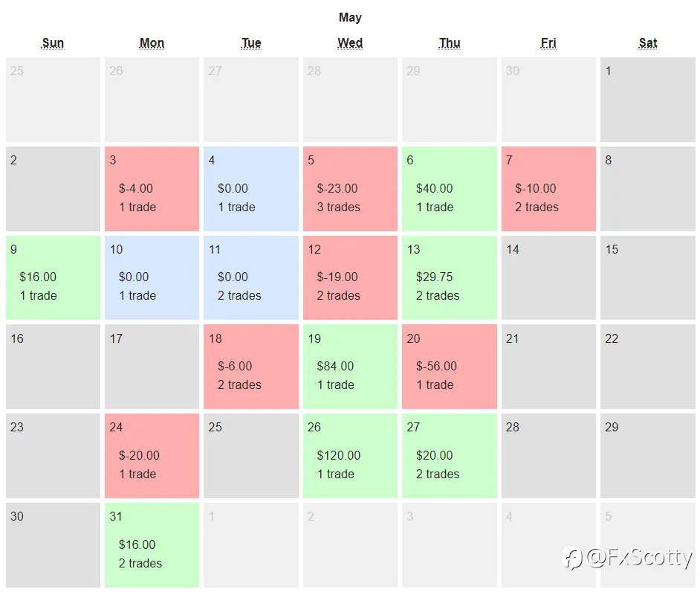The image size is (700, 592).
Task: Open May 13 cell with $29.75
Action: coord(449,277)
